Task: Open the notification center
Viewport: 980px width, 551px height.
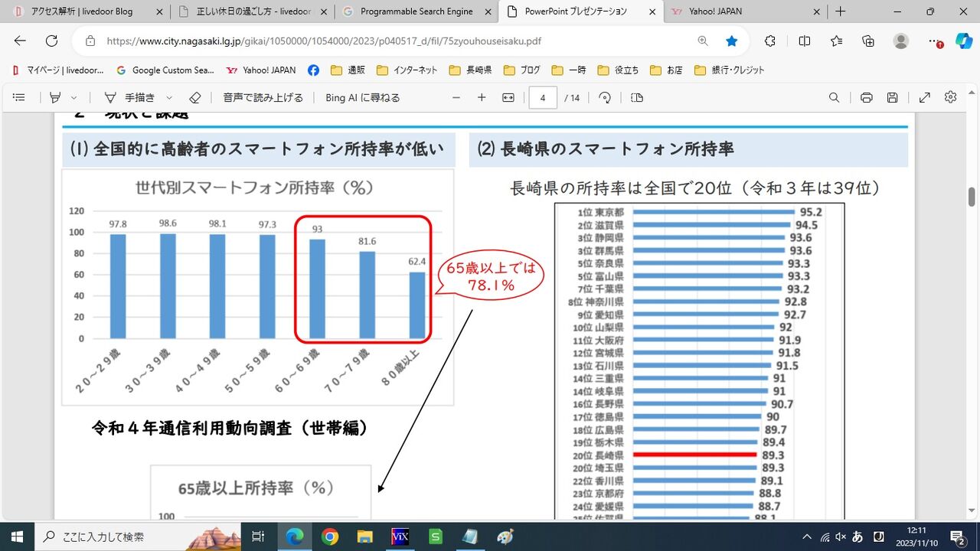Action: point(957,536)
